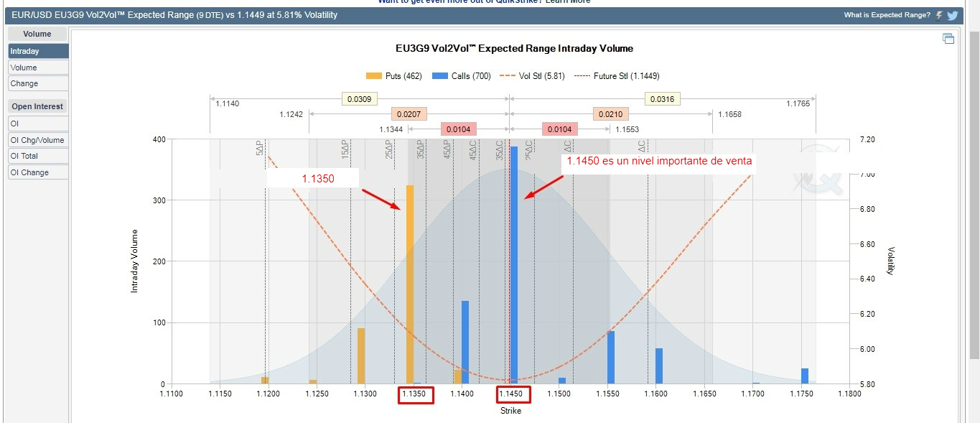Viewport: 980px width, 423px height.
Task: Click the lightning bolt icon in header
Action: [x=939, y=15]
